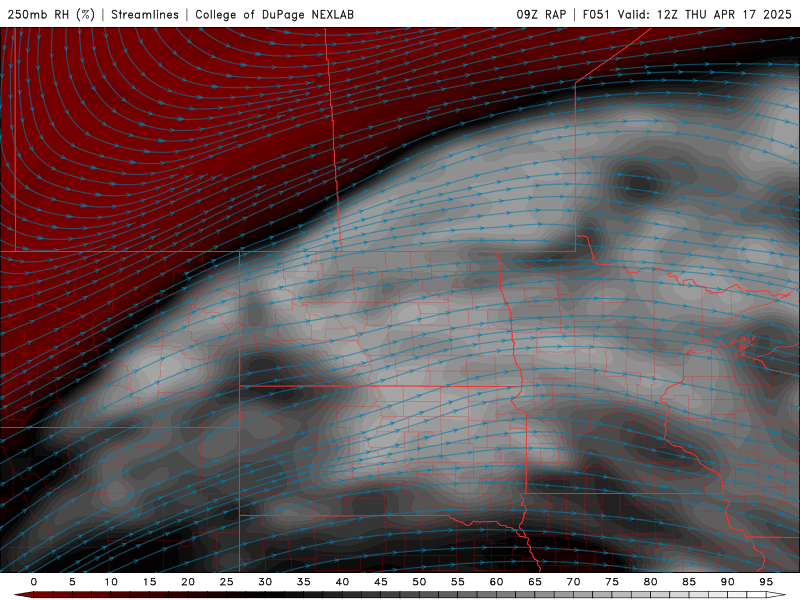Select the "10" colorbar label
Image resolution: width=800 pixels, height=600 pixels.
point(111,582)
